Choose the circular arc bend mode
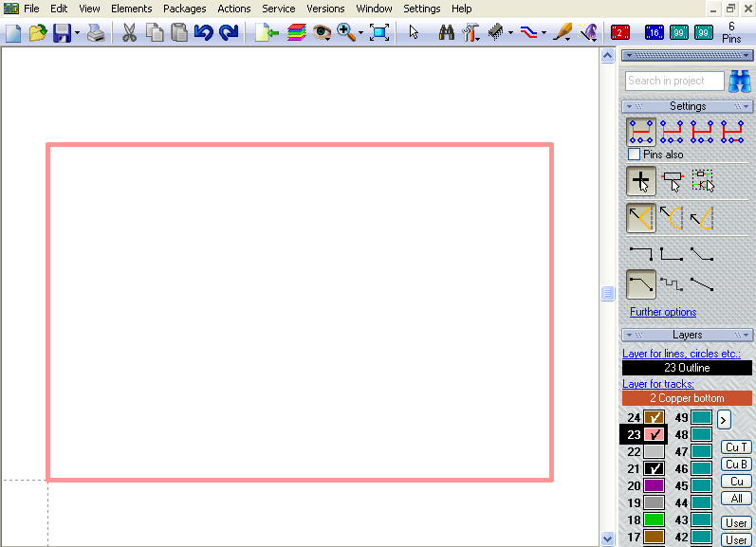The height and width of the screenshot is (547, 756). pos(672,218)
